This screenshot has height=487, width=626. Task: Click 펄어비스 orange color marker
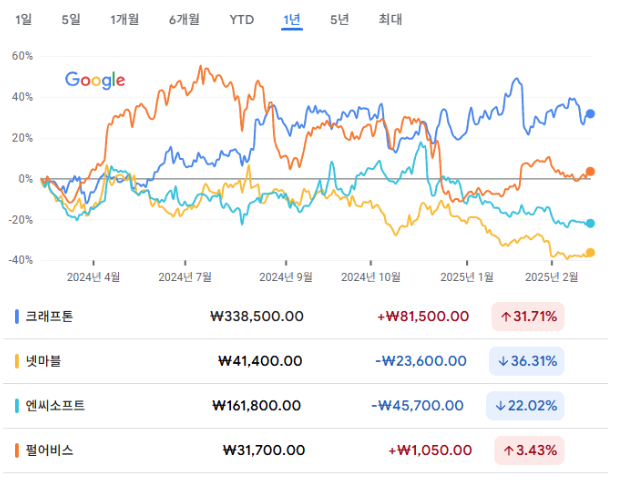(x=17, y=451)
